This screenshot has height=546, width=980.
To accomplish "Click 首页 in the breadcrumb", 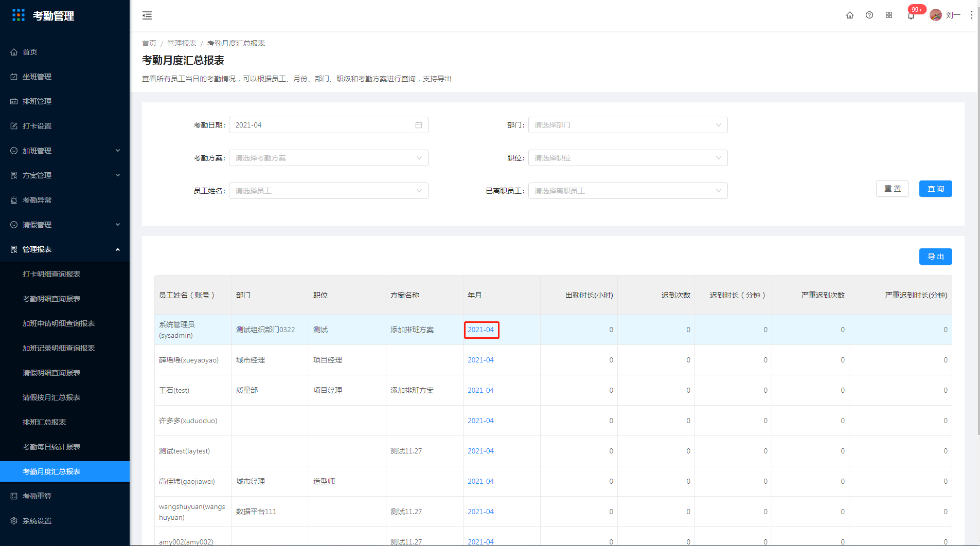I will click(x=149, y=43).
